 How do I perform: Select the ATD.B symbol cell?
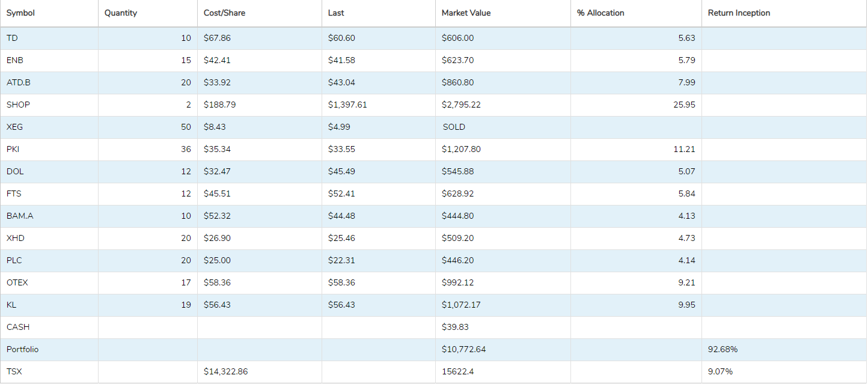tap(19, 82)
